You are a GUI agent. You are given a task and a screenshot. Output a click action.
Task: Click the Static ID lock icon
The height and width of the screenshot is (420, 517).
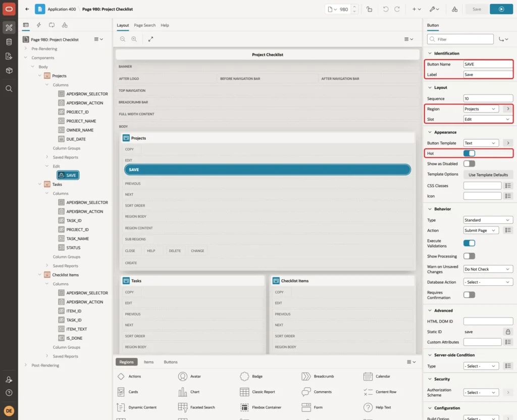point(508,332)
